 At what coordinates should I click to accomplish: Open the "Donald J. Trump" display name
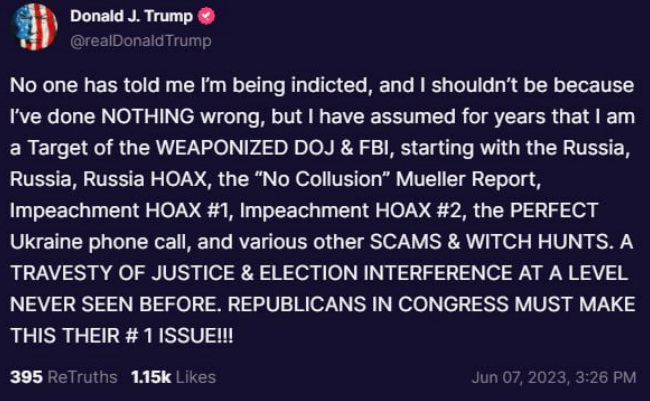pos(130,18)
